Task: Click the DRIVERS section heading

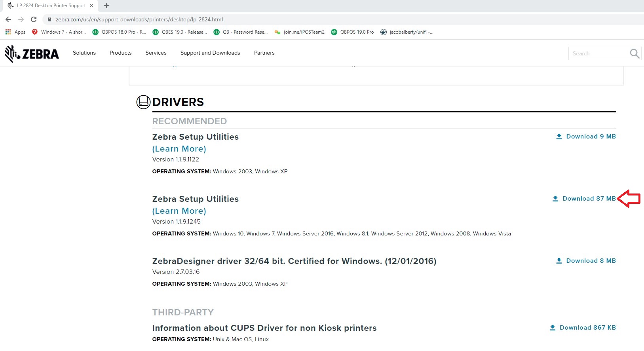Action: click(178, 102)
